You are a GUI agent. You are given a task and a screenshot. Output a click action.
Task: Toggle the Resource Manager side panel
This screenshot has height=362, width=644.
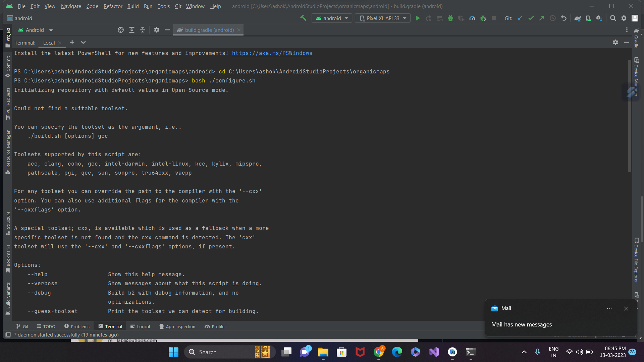[8, 153]
